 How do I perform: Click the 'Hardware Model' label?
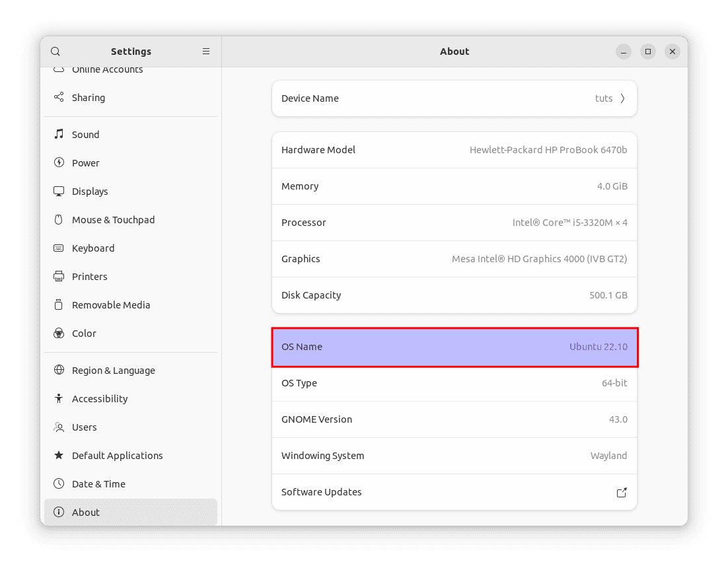tap(318, 150)
